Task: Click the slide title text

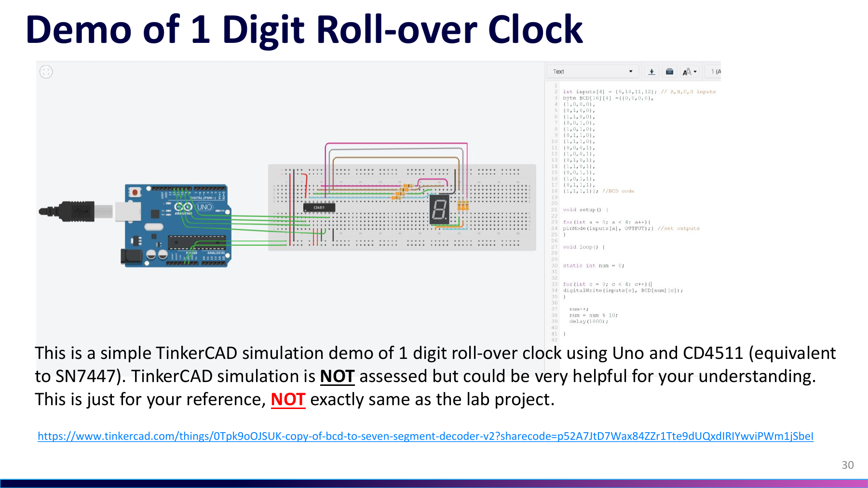Action: click(x=304, y=29)
